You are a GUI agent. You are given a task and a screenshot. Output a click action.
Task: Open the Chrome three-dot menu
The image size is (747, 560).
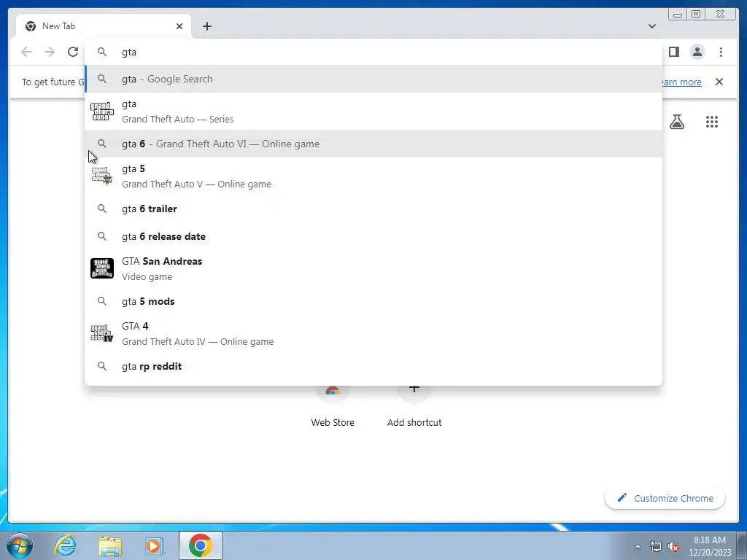coord(721,52)
